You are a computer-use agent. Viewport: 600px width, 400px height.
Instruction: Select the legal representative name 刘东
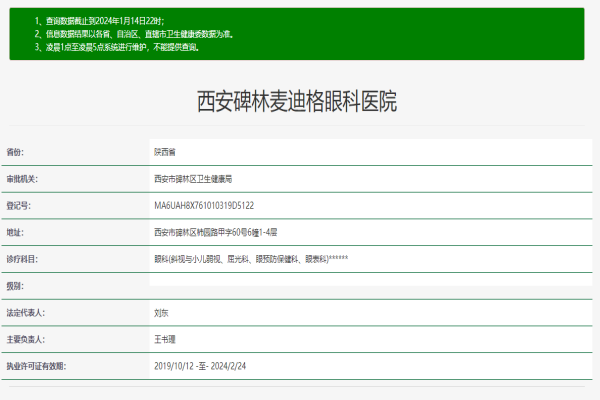coord(161,313)
